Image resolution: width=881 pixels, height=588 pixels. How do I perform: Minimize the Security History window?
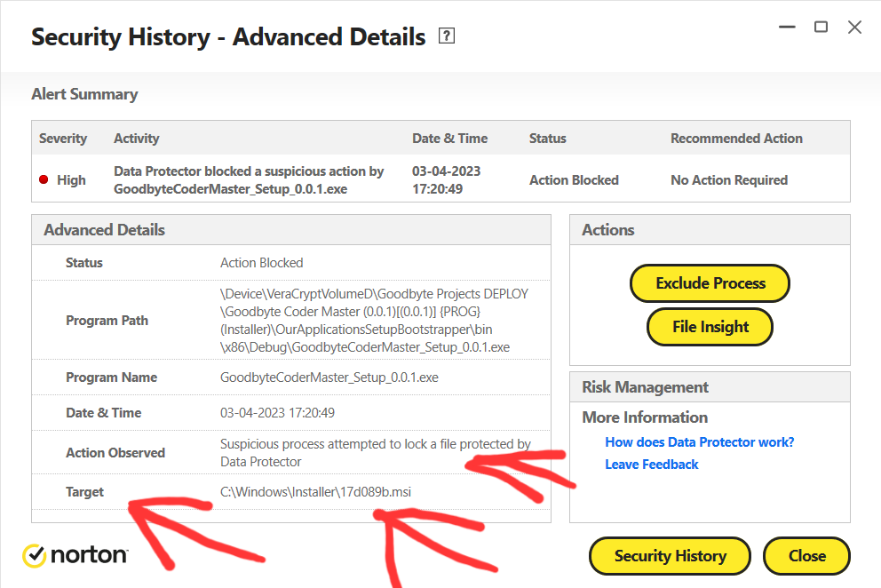pyautogui.click(x=787, y=27)
